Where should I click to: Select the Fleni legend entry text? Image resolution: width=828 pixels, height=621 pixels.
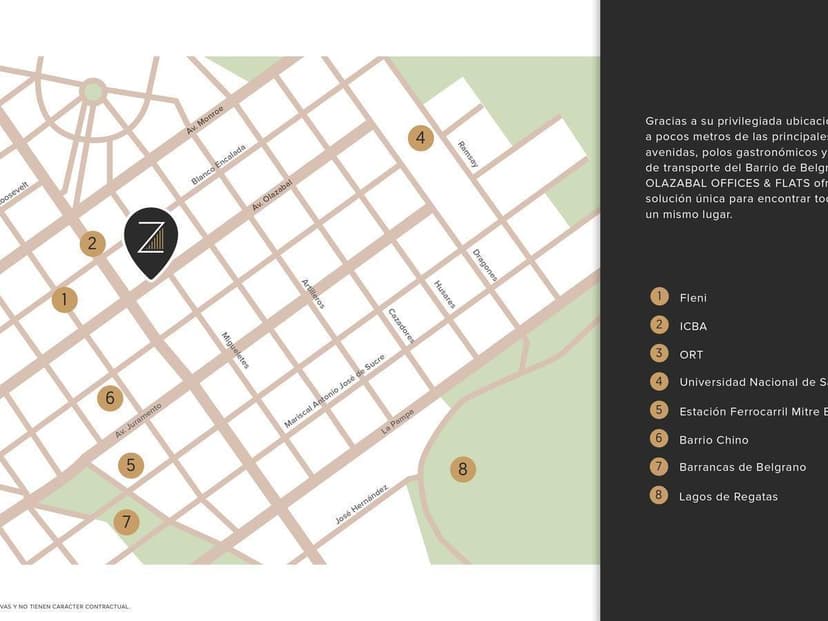point(693,298)
